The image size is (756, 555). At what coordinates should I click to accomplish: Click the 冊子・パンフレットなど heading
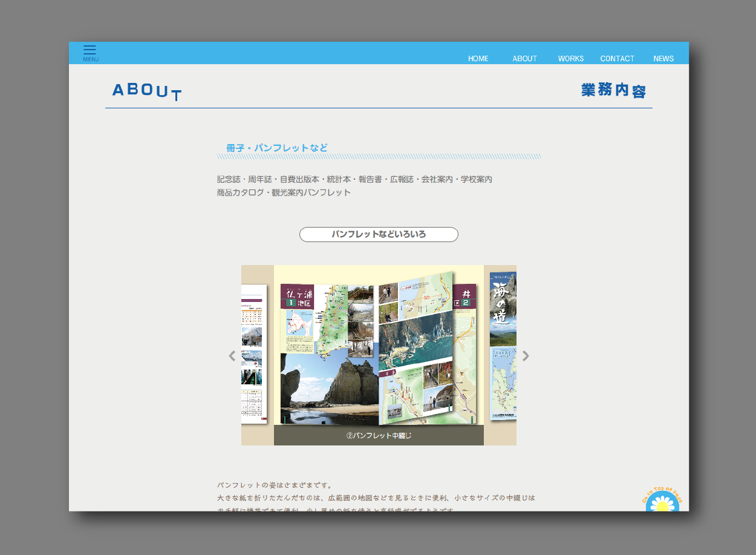point(277,148)
